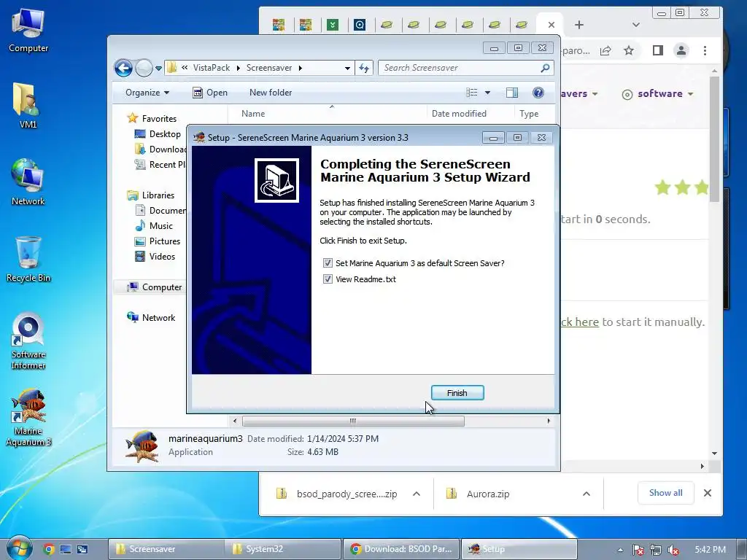This screenshot has width=747, height=560.
Task: Expand the arrow after Screensaver breadcrumb
Action: [x=300, y=68]
